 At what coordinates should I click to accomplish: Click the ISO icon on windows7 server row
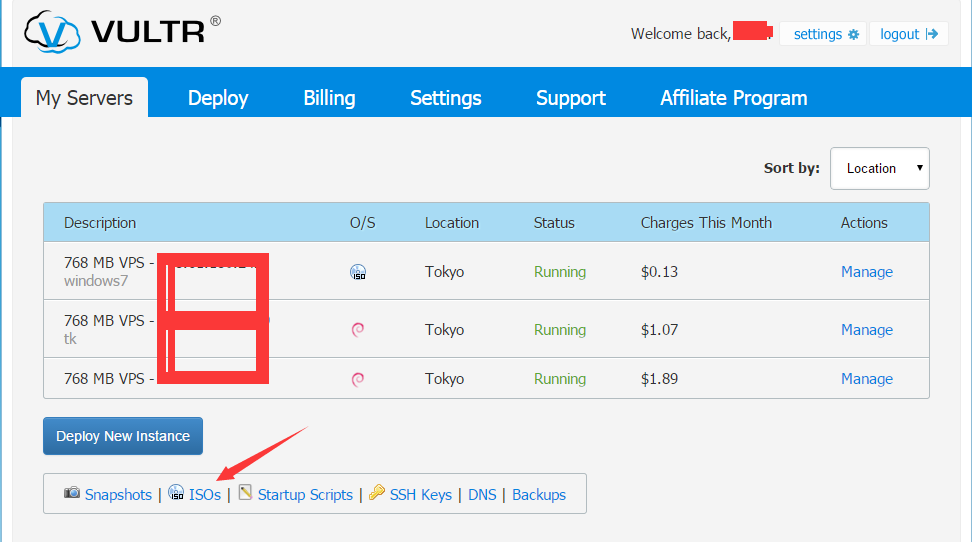click(x=358, y=272)
